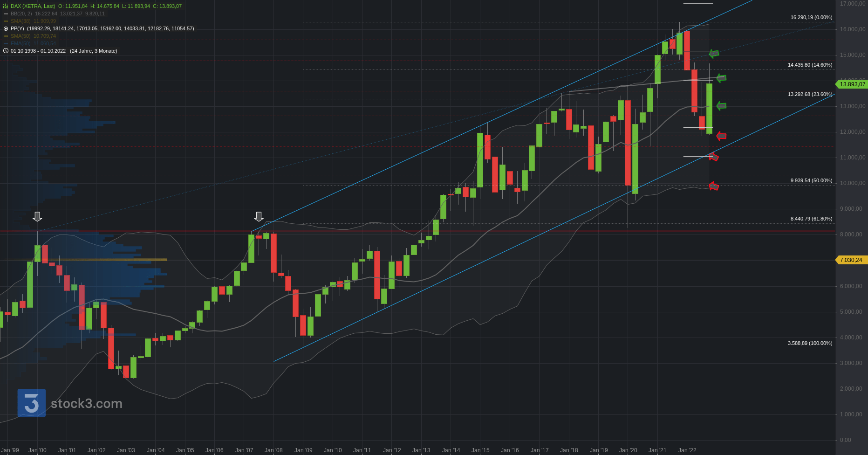
Task: Click the stock3.com watermark link
Action: (87, 404)
